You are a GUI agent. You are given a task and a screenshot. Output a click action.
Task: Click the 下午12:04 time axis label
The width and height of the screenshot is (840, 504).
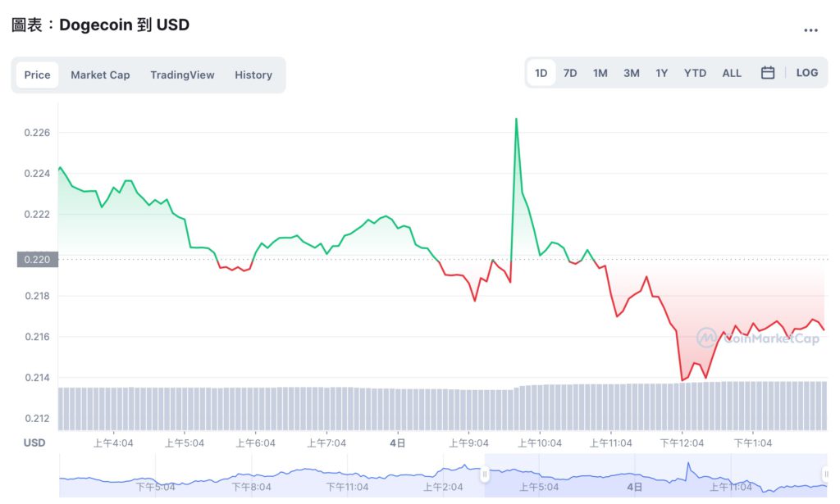click(x=682, y=443)
